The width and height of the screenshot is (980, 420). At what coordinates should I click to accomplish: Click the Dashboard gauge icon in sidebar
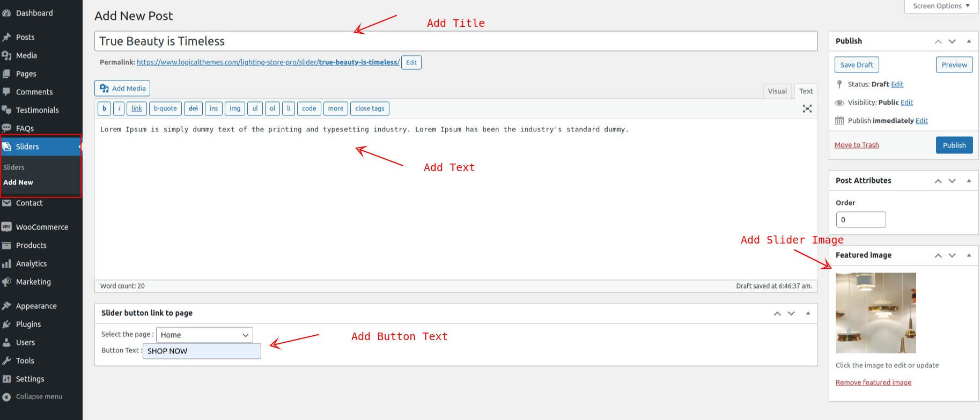coord(6,13)
